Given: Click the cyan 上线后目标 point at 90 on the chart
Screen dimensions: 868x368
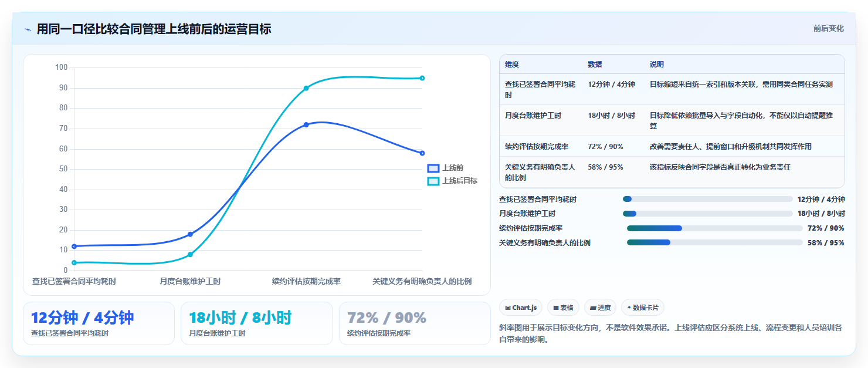Looking at the screenshot, I should point(306,88).
